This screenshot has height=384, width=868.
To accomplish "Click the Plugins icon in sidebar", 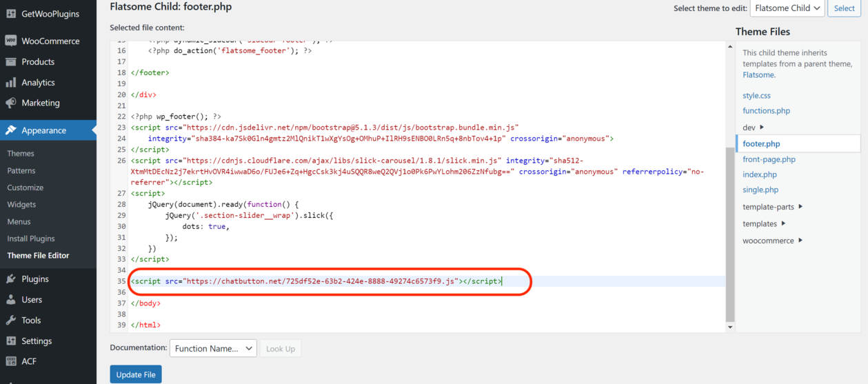I will point(11,279).
